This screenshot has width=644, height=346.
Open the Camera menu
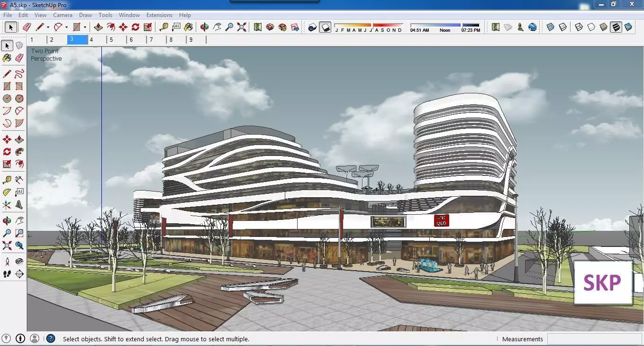[63, 15]
